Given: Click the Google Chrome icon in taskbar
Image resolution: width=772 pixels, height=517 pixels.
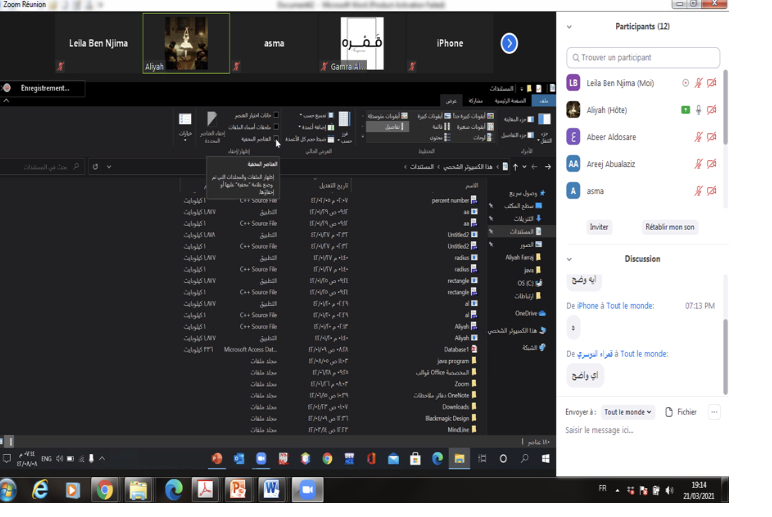Looking at the screenshot, I should point(105,490).
